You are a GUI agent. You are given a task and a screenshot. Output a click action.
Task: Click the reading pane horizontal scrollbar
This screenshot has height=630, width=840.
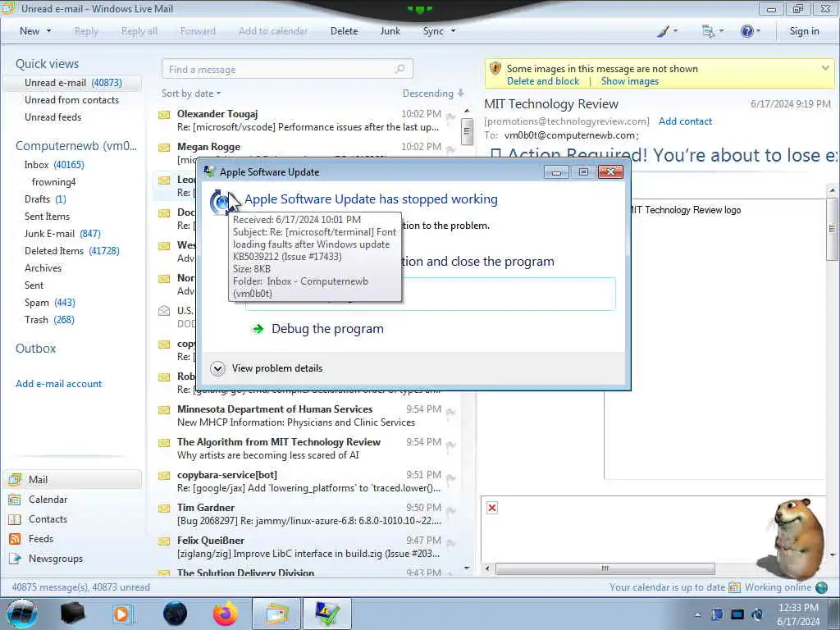605,568
